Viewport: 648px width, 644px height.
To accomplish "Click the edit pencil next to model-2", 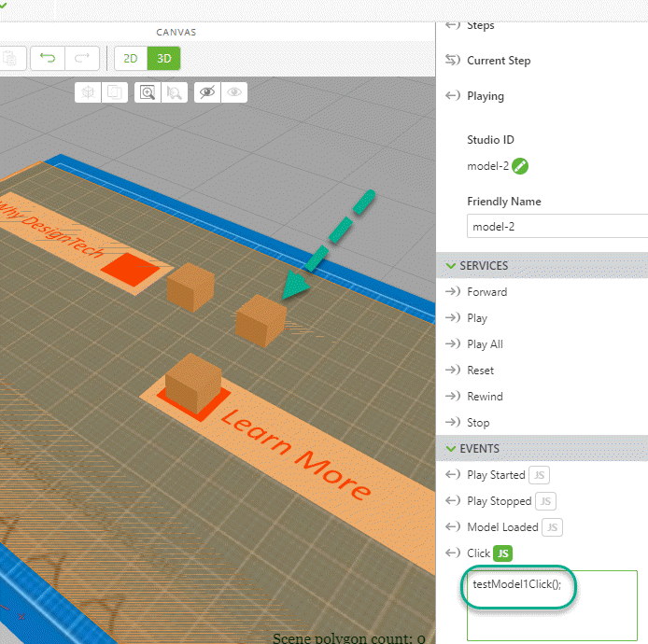I will coord(520,166).
